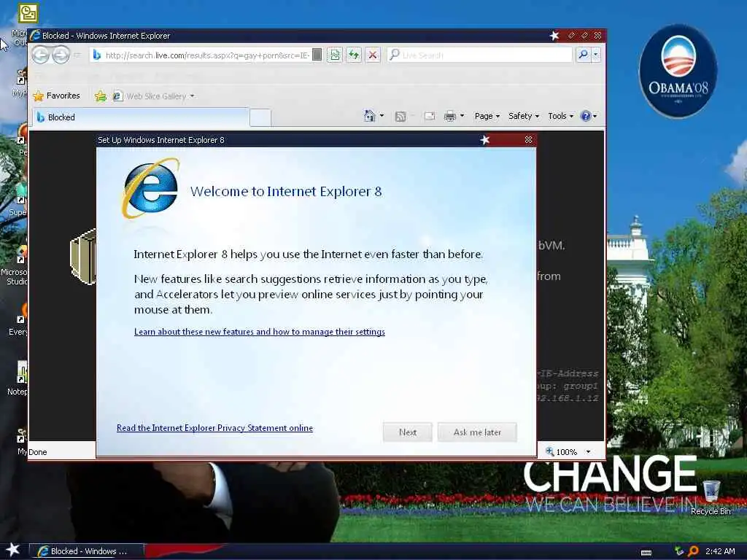Viewport: 747px width, 560px height.
Task: Open the Favorites star button
Action: pyautogui.click(x=56, y=96)
